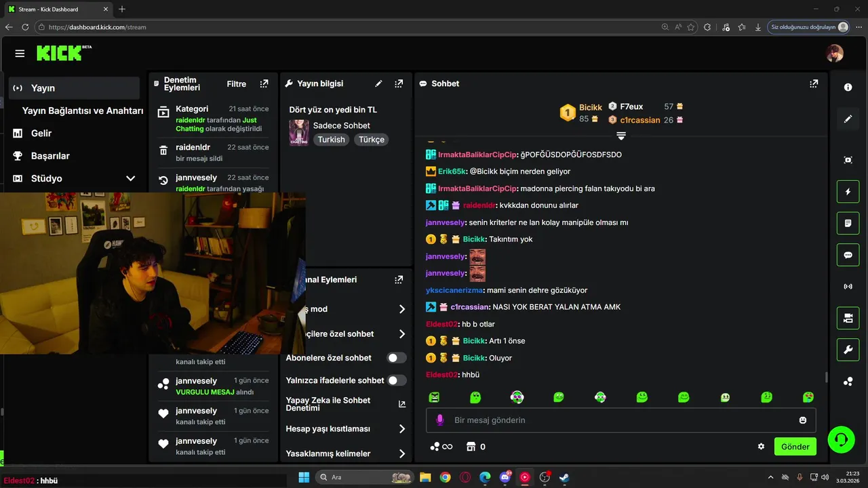The width and height of the screenshot is (868, 488).
Task: Click the purple microphone icon in chat input
Action: [439, 420]
